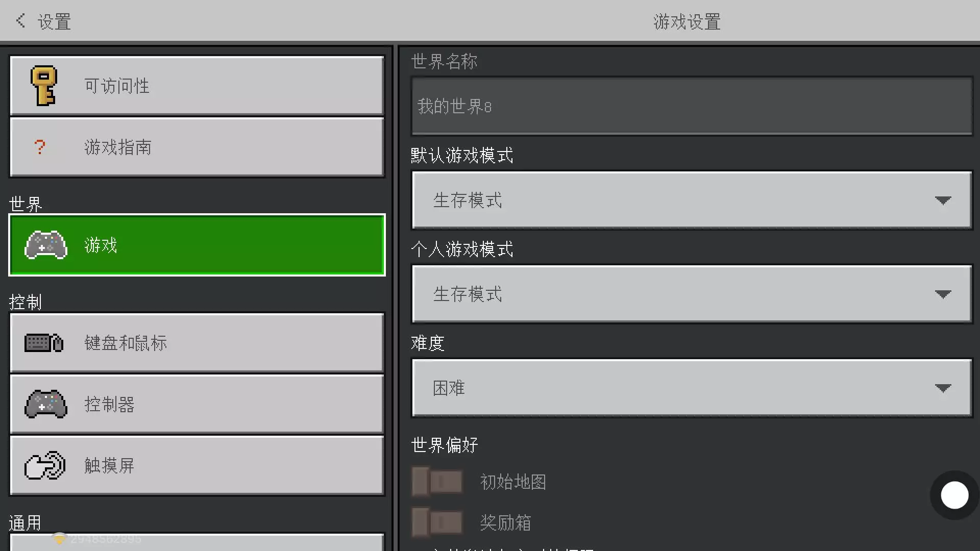Click the 设置 title text

54,22
